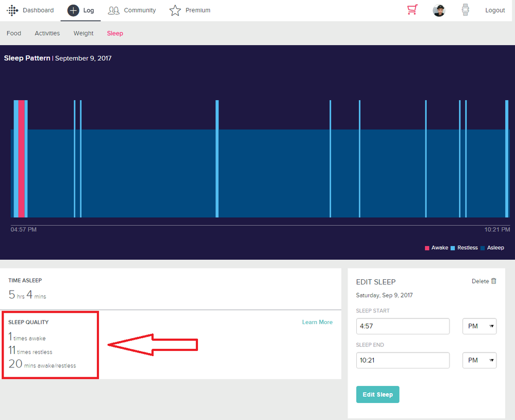The image size is (515, 420).
Task: Open the device tracker watch icon
Action: [x=466, y=10]
